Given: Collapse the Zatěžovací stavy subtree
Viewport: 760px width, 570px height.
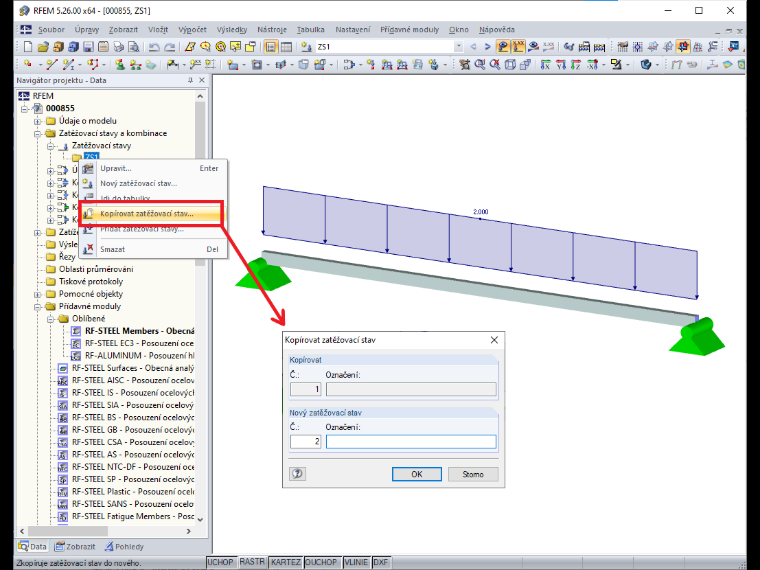Looking at the screenshot, I should click(50, 146).
